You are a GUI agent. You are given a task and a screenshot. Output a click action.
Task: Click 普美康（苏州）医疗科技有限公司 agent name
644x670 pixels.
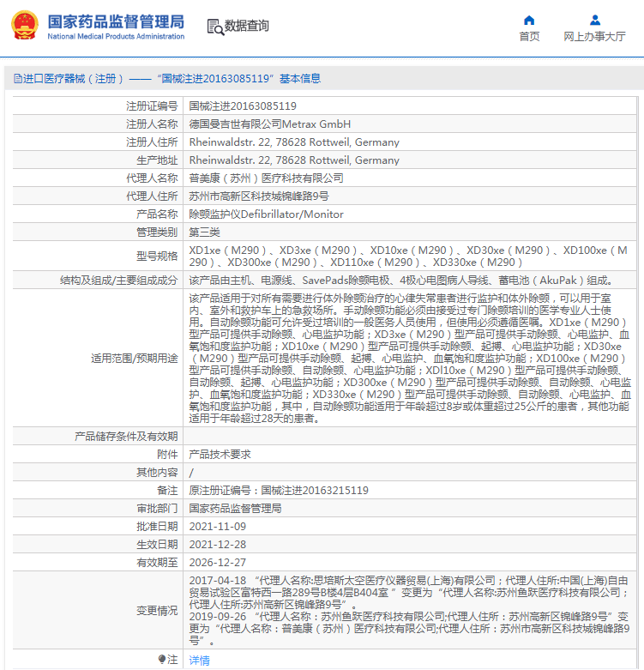pos(266,178)
